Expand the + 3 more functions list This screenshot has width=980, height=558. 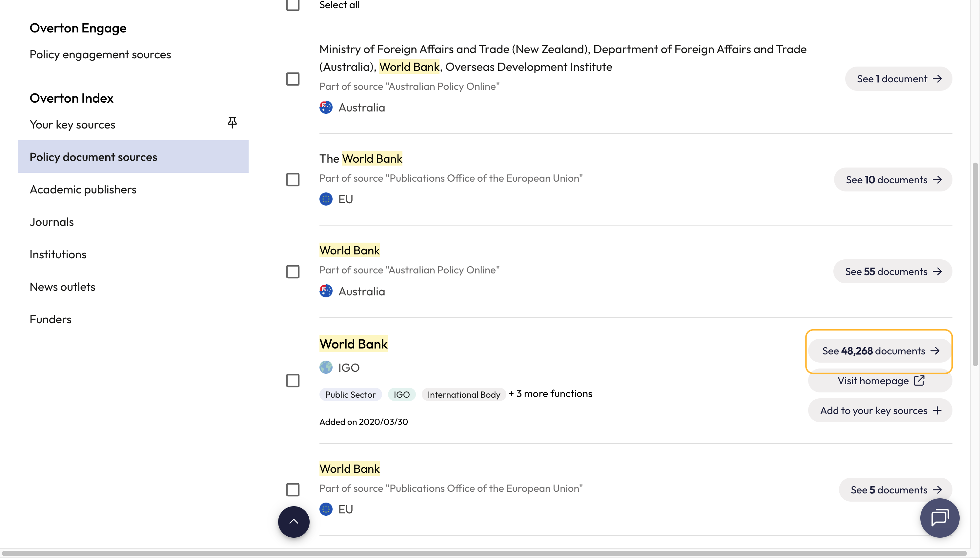pos(550,394)
